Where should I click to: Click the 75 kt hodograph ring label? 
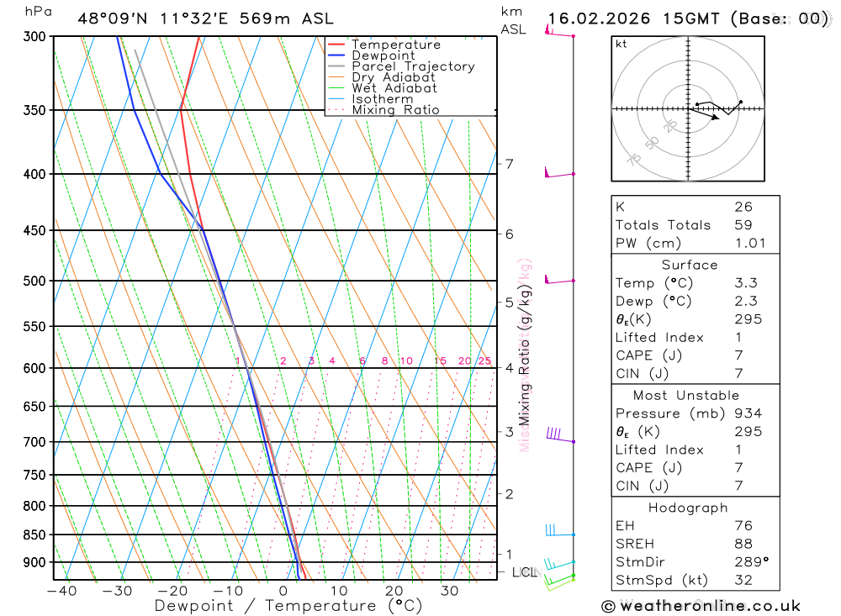pos(634,160)
